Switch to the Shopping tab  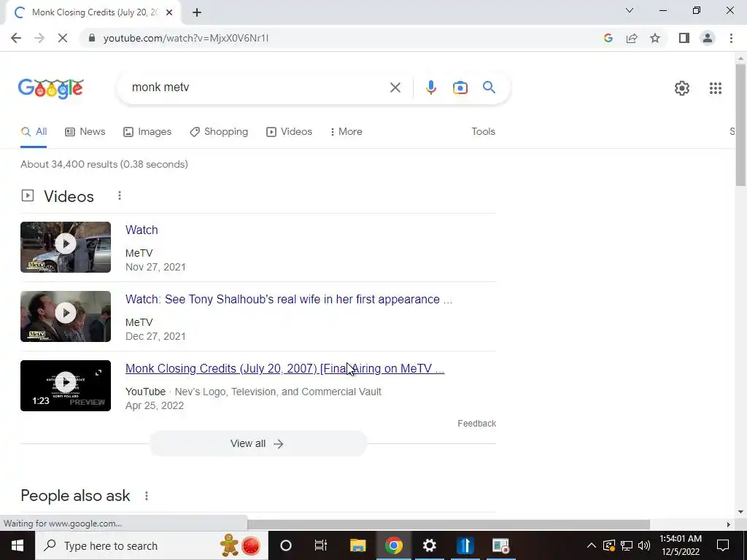(219, 132)
